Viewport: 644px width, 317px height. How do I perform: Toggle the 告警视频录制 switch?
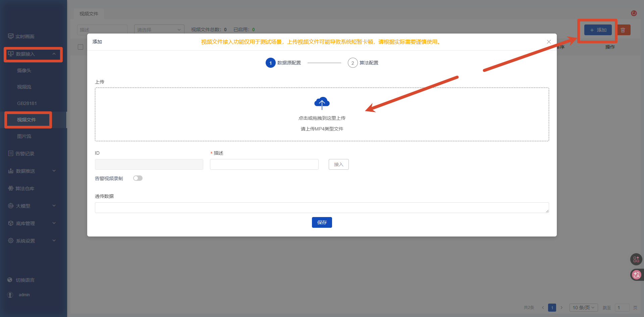(x=138, y=178)
